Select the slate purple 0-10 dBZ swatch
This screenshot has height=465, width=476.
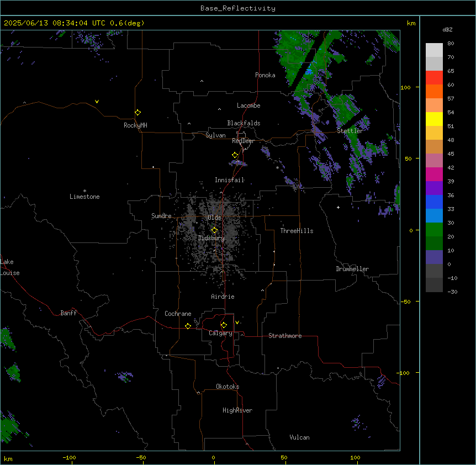pyautogui.click(x=434, y=257)
